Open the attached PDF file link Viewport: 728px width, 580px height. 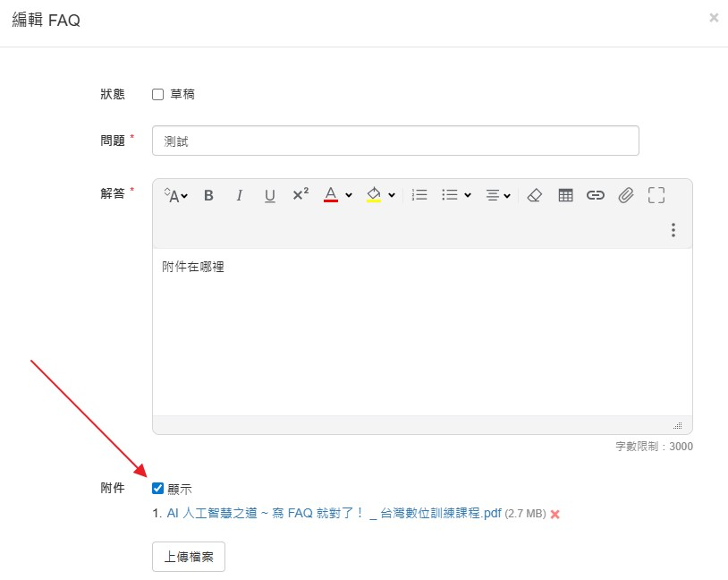(334, 514)
